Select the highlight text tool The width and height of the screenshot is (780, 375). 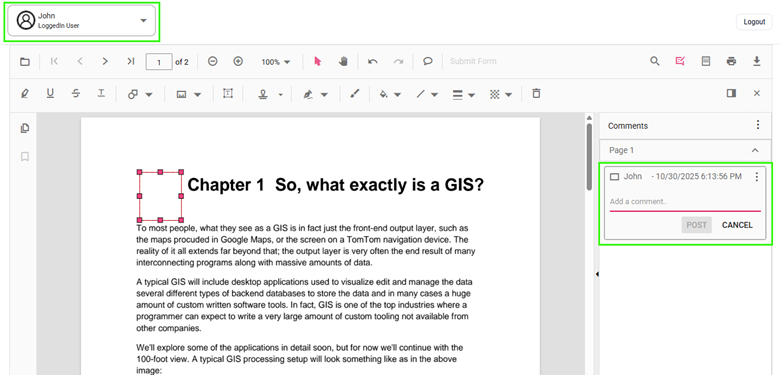(x=24, y=94)
